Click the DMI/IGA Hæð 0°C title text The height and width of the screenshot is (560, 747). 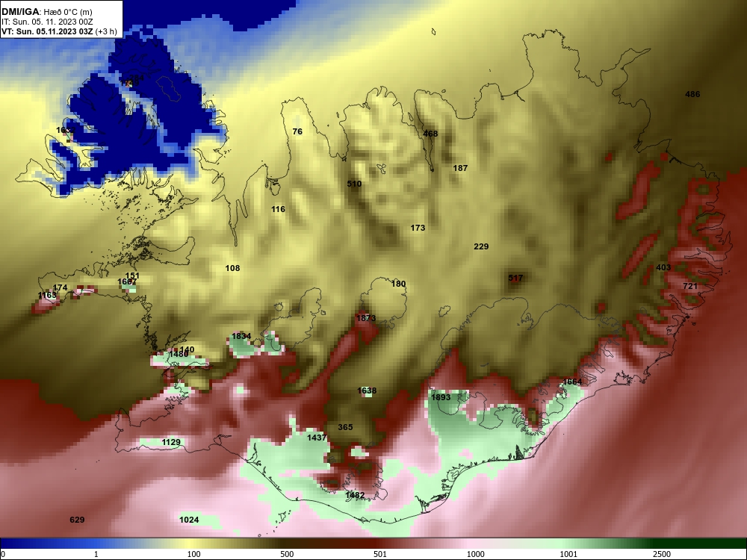click(x=47, y=12)
